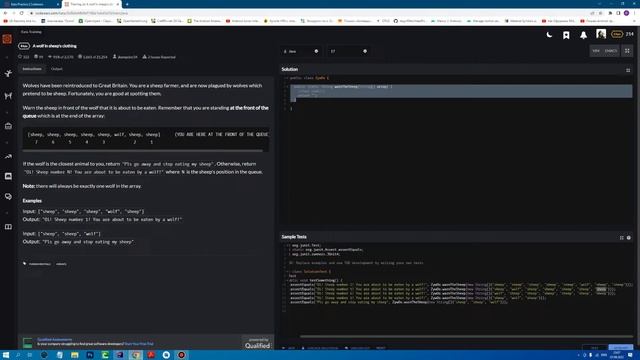Open notifications bell icon

584,36
